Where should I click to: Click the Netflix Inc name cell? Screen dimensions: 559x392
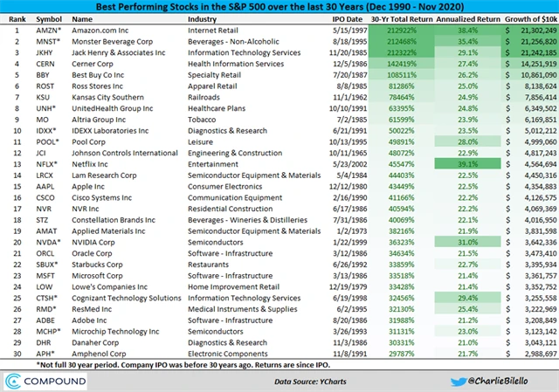pyautogui.click(x=90, y=164)
